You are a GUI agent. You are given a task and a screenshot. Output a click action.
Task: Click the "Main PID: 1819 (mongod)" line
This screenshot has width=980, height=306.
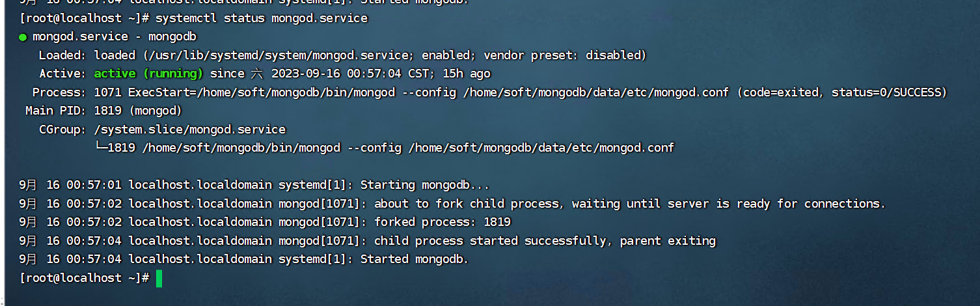[103, 111]
